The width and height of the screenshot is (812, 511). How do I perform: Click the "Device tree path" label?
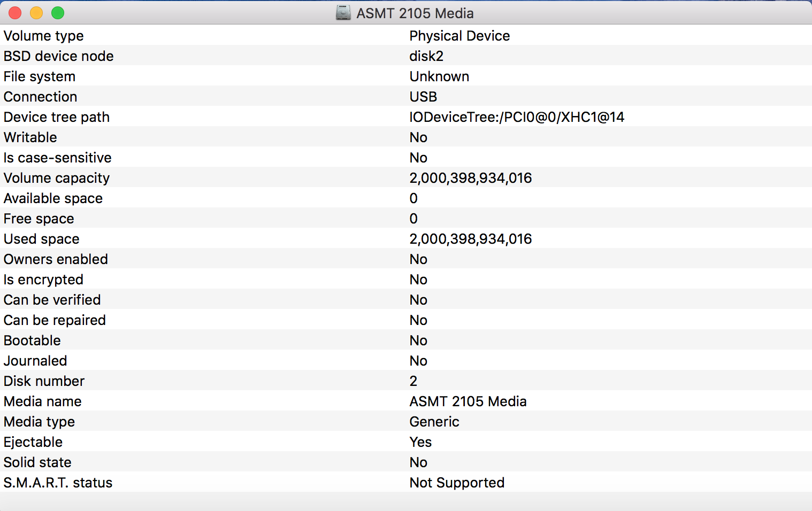point(57,117)
